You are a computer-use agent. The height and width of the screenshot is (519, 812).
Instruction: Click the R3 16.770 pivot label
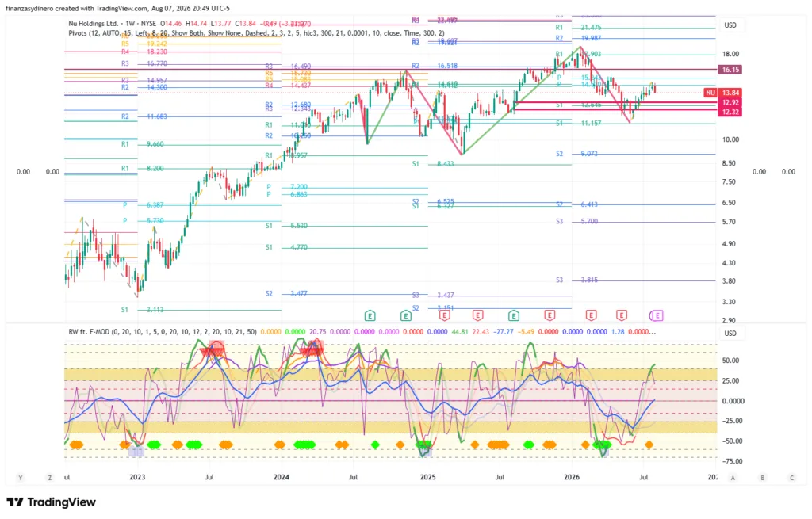144,63
